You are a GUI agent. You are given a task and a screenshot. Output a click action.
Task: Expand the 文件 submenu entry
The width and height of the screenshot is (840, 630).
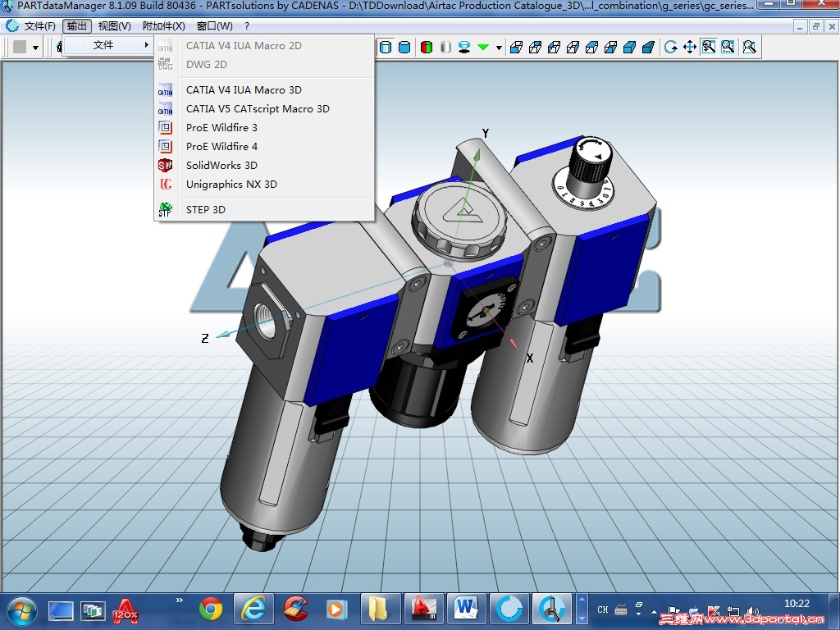[109, 45]
